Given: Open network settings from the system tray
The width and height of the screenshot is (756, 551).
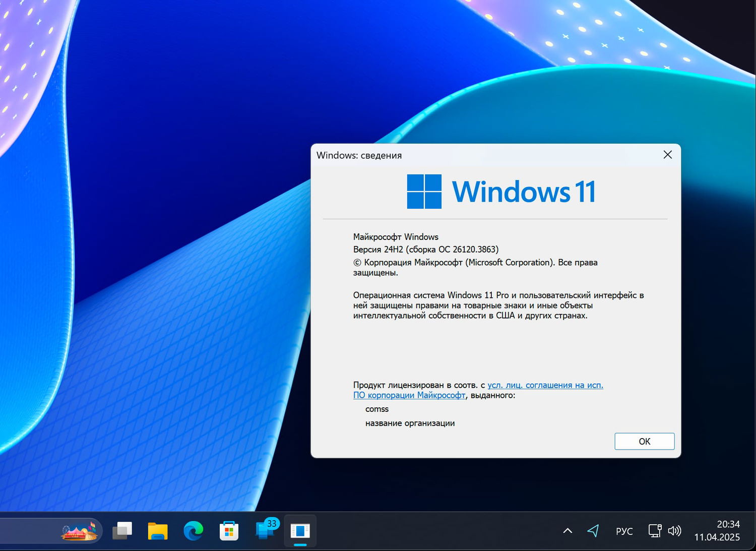Looking at the screenshot, I should [x=654, y=531].
